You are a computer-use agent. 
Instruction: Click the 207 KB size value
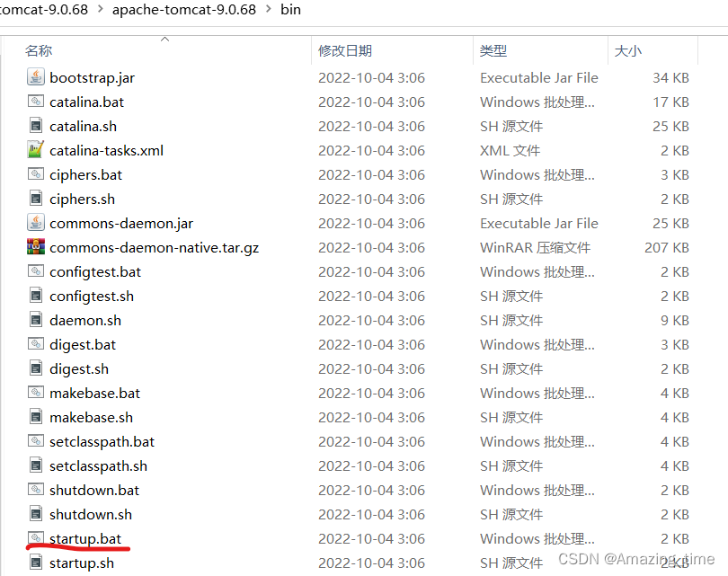pyautogui.click(x=667, y=247)
